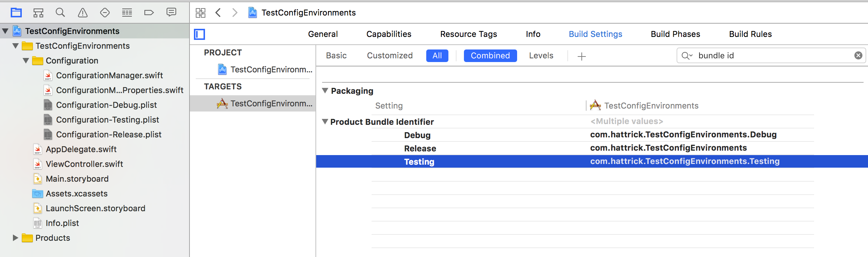868x257 pixels.
Task: Select the Debug bundle identifier value
Action: coord(683,134)
